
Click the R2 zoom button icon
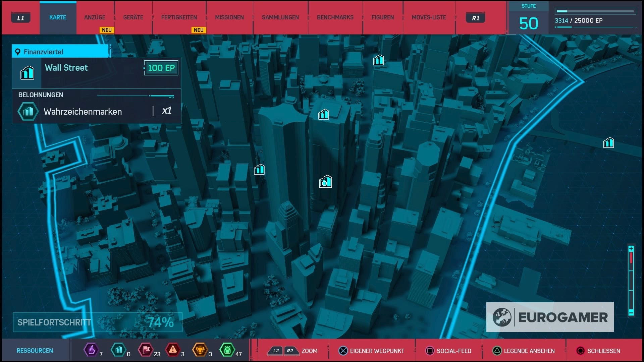click(x=290, y=351)
